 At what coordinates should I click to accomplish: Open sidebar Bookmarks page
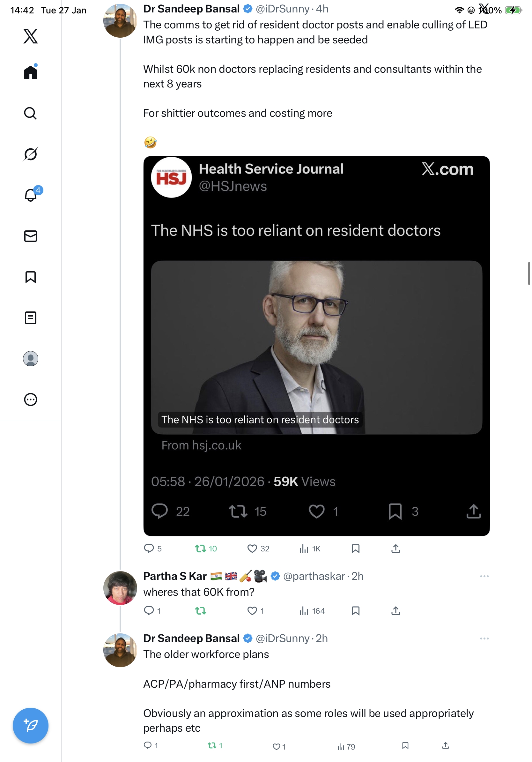(x=31, y=277)
